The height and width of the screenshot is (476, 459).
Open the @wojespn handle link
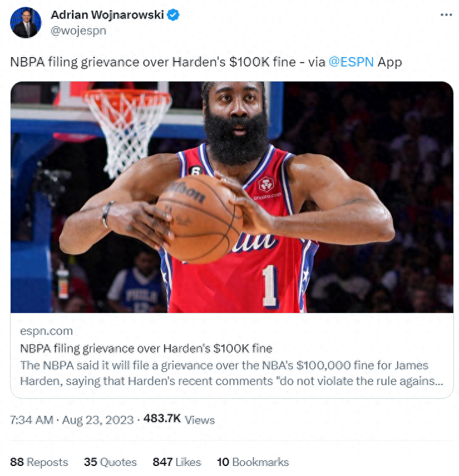[x=78, y=31]
